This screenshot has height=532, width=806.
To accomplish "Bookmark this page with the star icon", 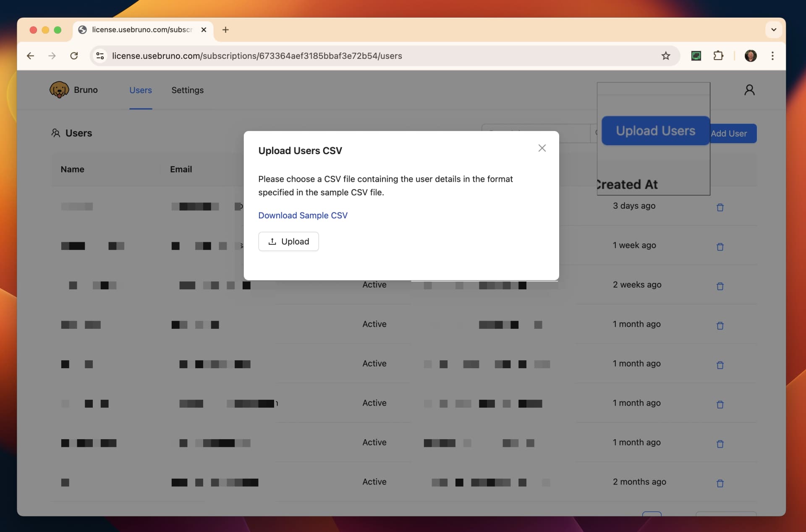I will click(666, 56).
